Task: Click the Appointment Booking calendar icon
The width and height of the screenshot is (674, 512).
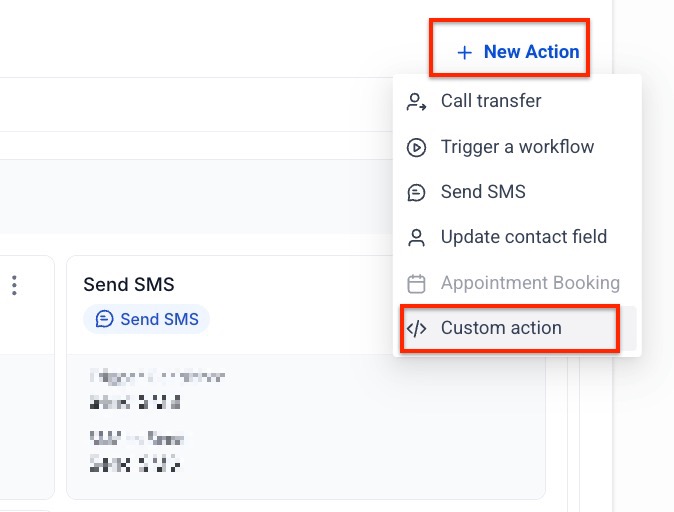Action: pyautogui.click(x=417, y=283)
